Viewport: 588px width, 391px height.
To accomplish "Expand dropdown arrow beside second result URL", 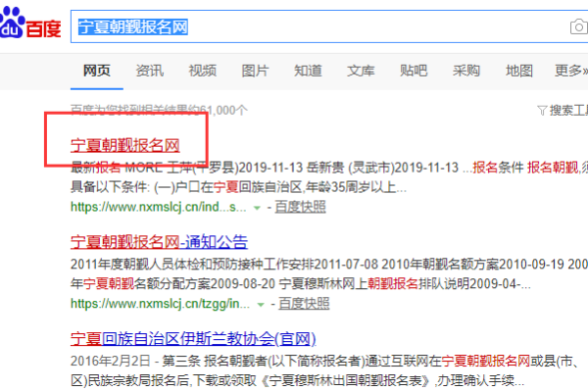I will click(x=261, y=305).
